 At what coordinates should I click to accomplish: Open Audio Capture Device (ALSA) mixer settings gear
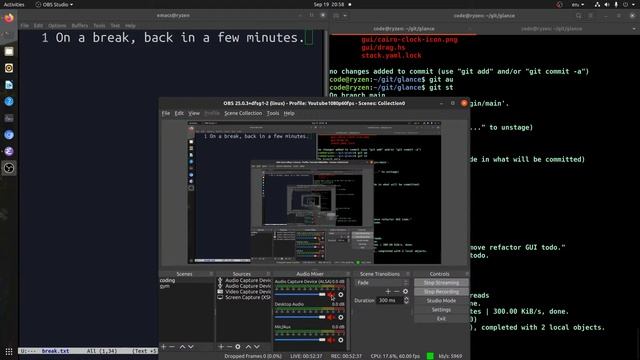[x=340, y=294]
